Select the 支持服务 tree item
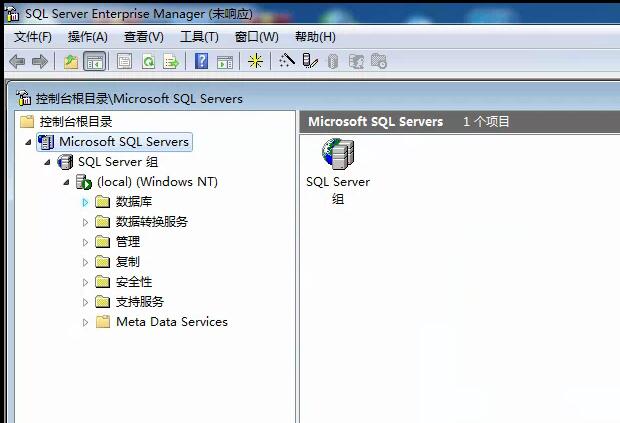This screenshot has height=423, width=620. [140, 302]
